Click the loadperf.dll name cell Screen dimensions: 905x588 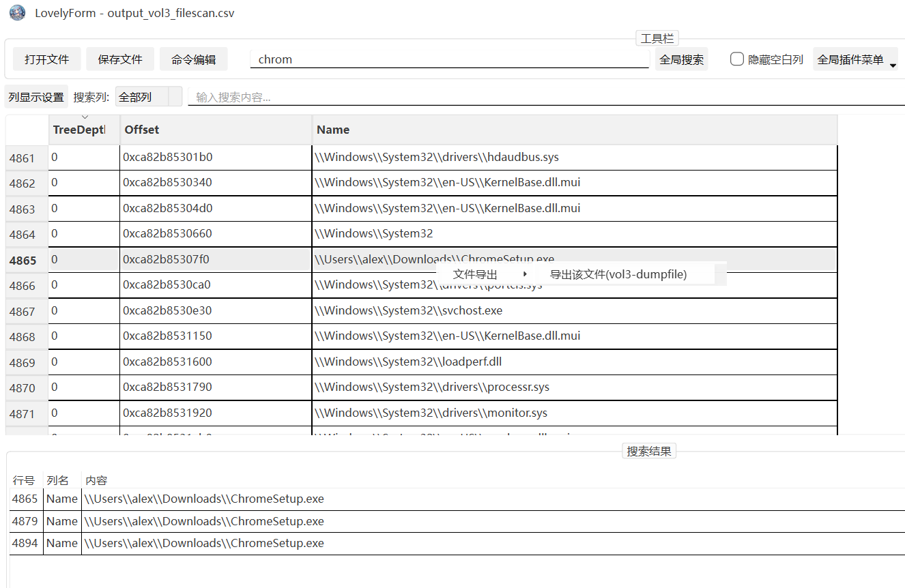click(575, 362)
